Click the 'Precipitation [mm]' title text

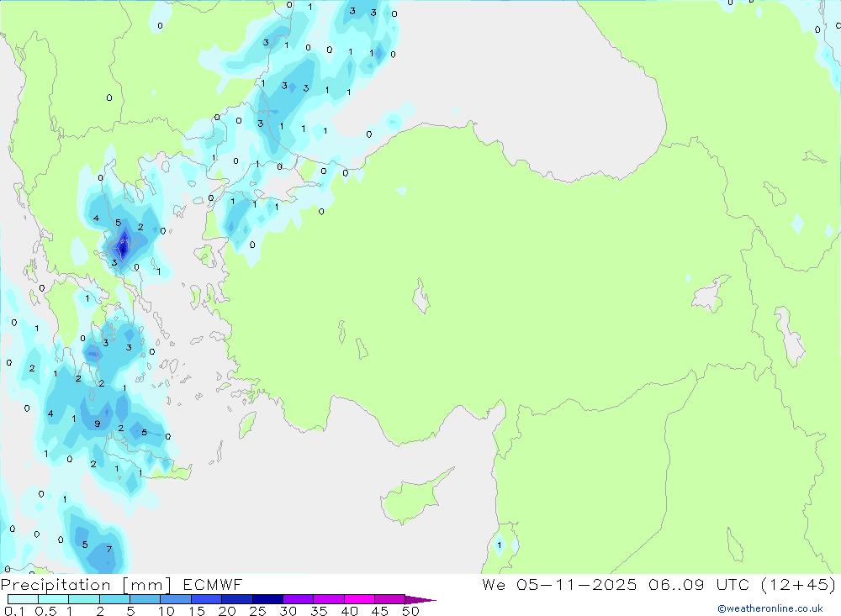(86, 585)
